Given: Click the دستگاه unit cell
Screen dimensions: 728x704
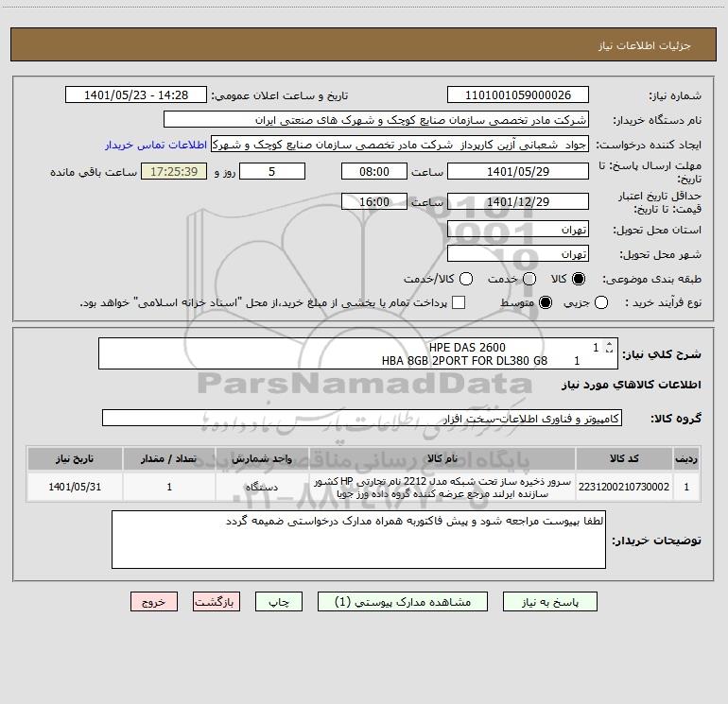Looking at the screenshot, I should coord(262,487).
